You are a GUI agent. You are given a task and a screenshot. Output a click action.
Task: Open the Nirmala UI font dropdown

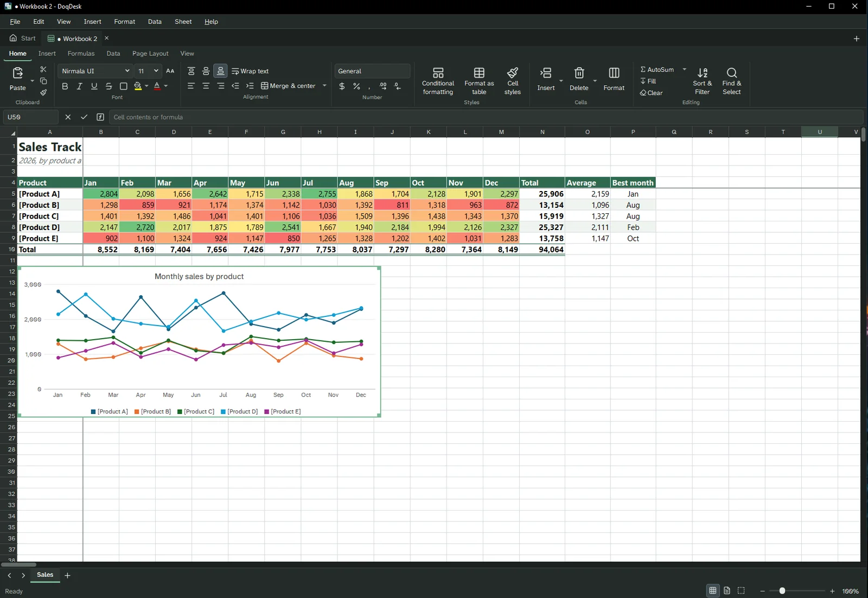pyautogui.click(x=95, y=71)
